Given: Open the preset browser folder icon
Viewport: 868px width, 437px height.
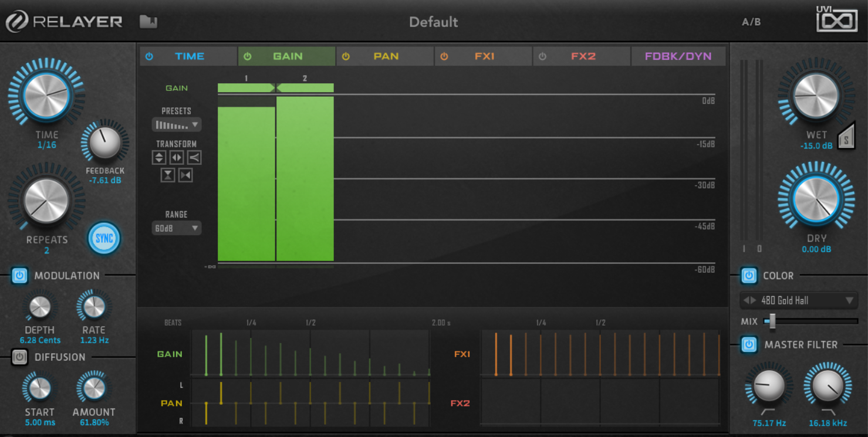Looking at the screenshot, I should click(x=148, y=22).
